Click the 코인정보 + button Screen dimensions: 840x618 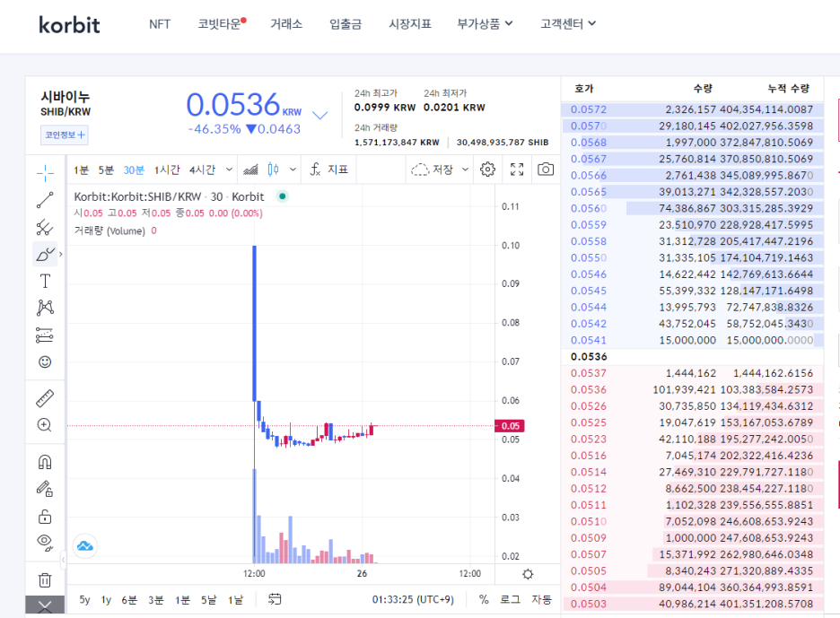[65, 135]
